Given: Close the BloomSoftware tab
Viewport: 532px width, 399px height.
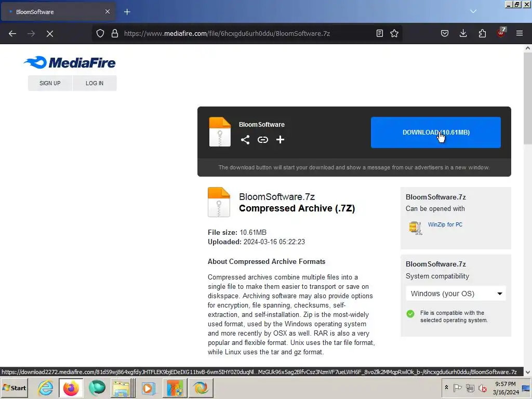Looking at the screenshot, I should [108, 11].
